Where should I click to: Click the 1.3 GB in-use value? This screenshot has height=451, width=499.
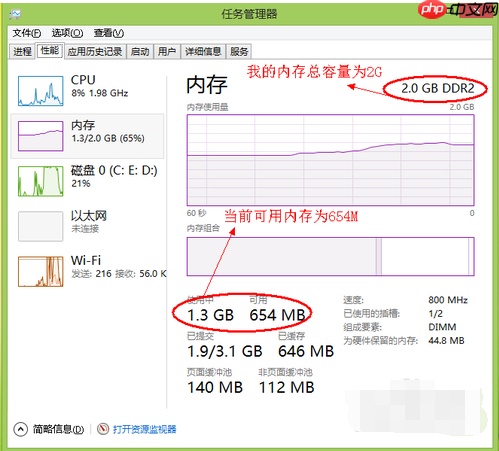210,315
